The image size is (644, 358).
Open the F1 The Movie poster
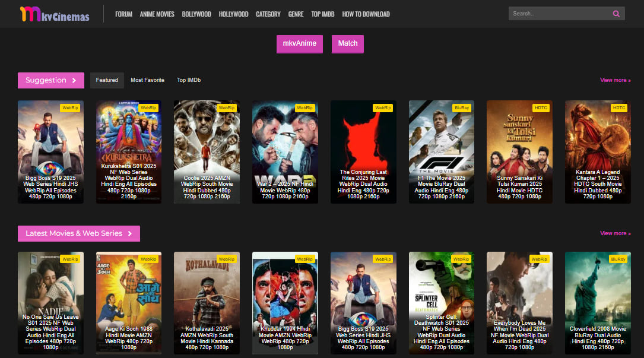click(441, 151)
